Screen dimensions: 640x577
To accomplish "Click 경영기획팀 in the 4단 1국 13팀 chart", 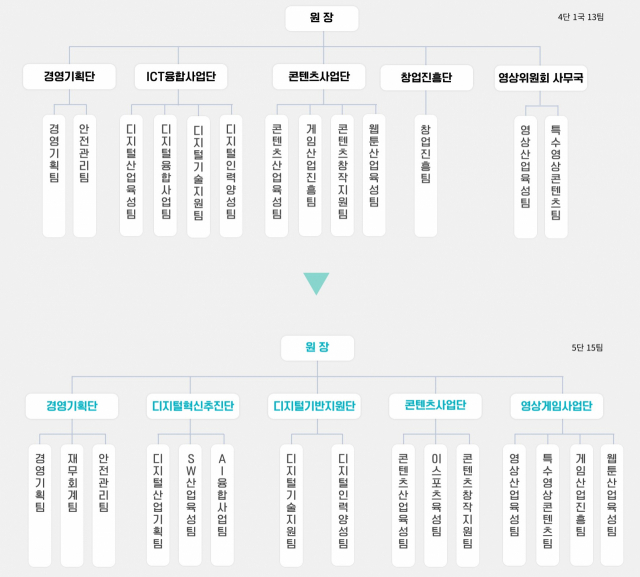I will (54, 176).
